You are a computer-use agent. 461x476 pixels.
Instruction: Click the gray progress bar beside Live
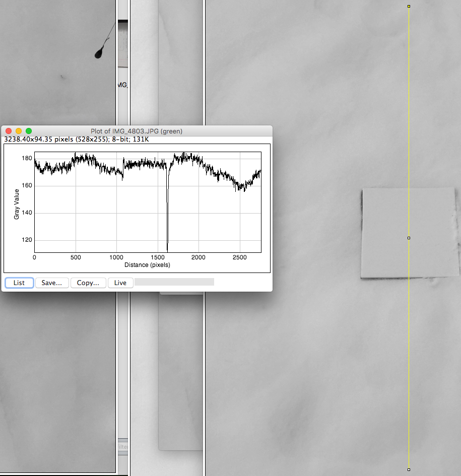pos(174,282)
